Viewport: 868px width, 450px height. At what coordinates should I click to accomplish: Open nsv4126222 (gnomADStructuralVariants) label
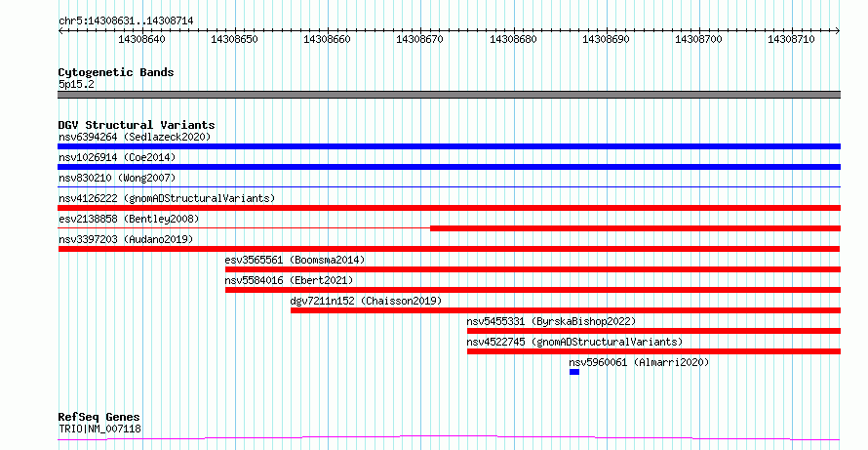click(167, 198)
